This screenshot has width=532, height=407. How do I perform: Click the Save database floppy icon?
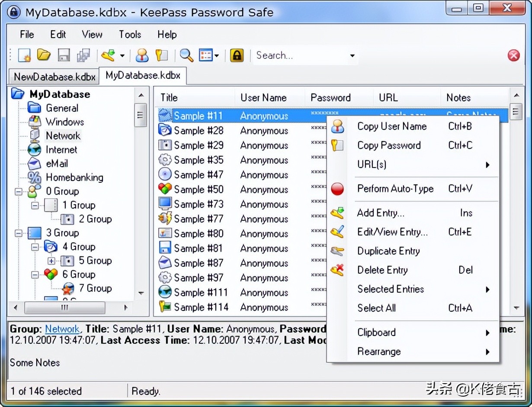[x=64, y=55]
